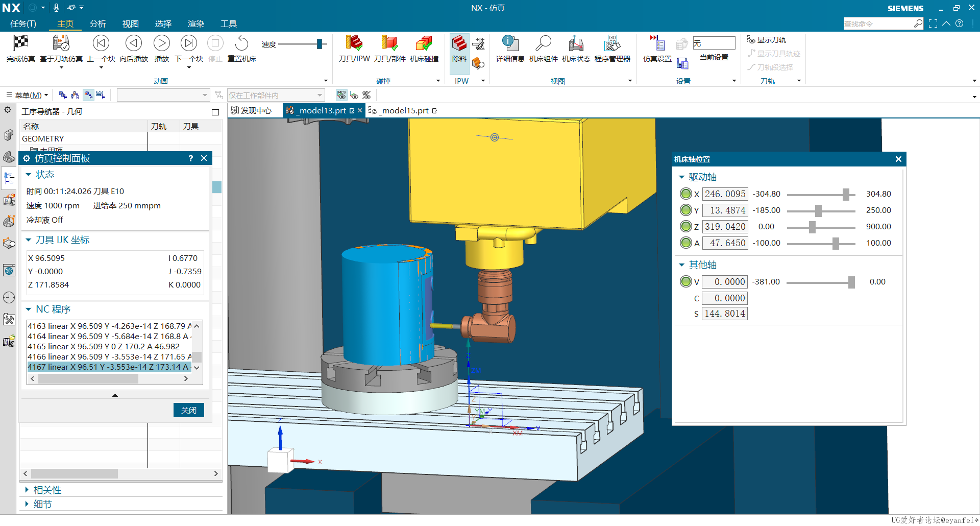
Task: Open 详细信息 info icon
Action: coord(509,43)
